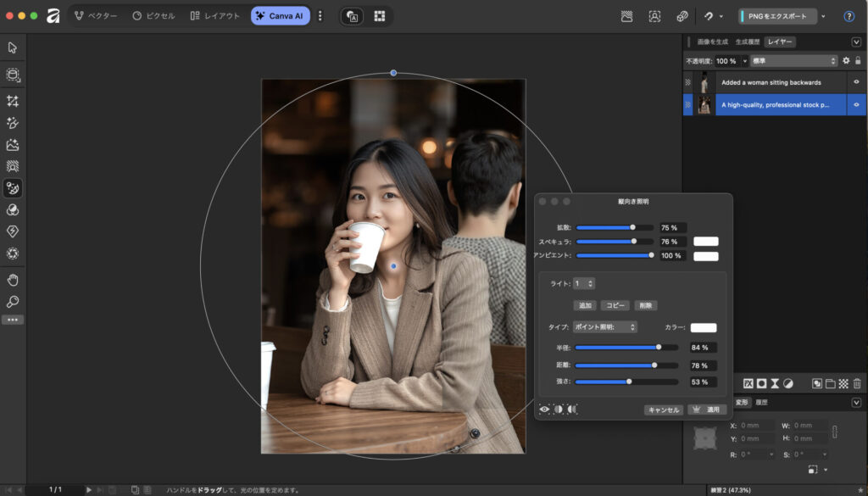The image size is (868, 496).
Task: Select the Hand pan tool
Action: pyautogui.click(x=13, y=280)
